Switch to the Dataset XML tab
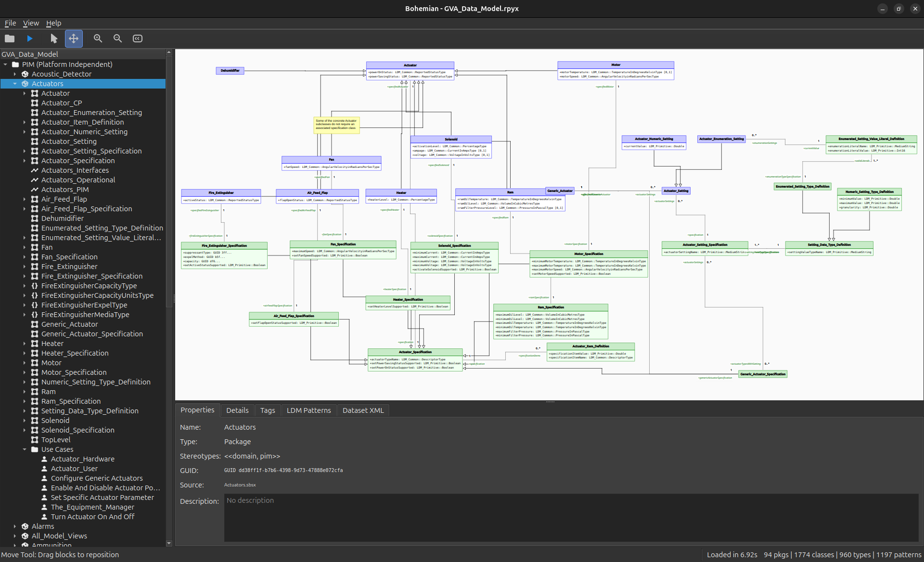Viewport: 924px width, 562px height. click(x=362, y=410)
